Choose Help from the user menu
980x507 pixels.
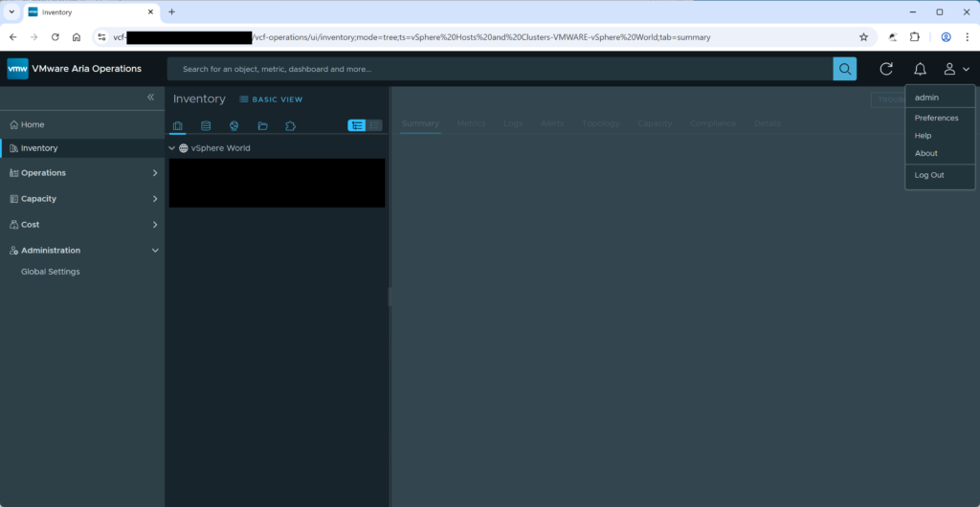click(x=923, y=136)
